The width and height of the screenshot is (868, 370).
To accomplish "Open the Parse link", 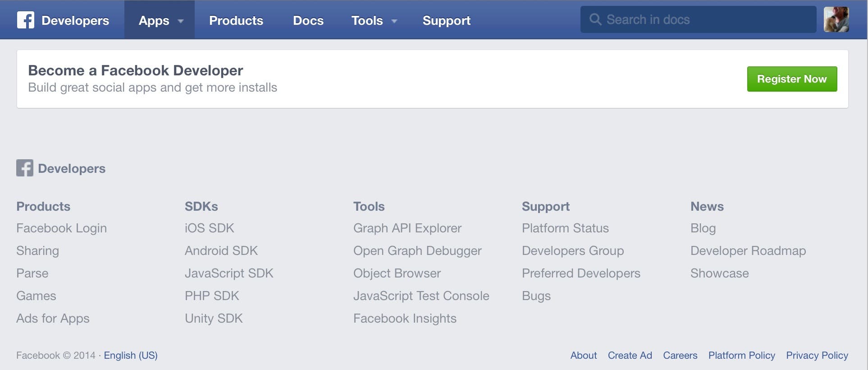I will 32,273.
